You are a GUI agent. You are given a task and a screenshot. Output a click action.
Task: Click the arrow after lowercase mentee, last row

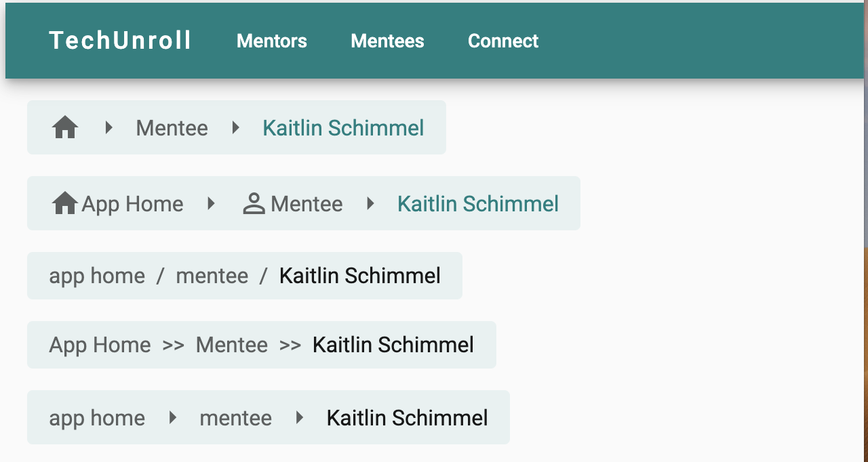[299, 417]
